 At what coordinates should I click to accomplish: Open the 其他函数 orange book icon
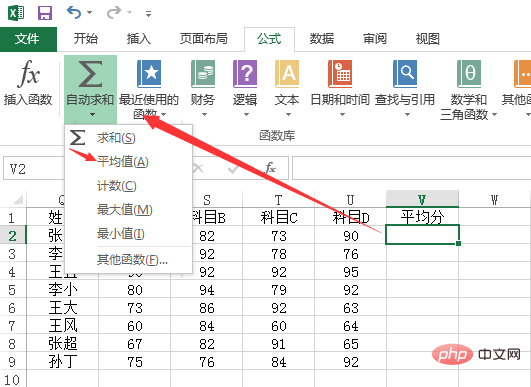click(x=522, y=74)
